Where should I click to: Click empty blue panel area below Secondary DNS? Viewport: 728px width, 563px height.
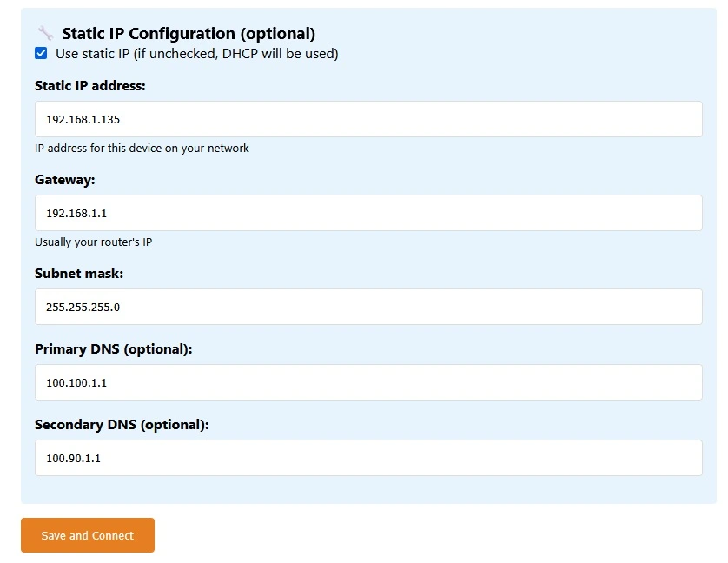[x=368, y=490]
